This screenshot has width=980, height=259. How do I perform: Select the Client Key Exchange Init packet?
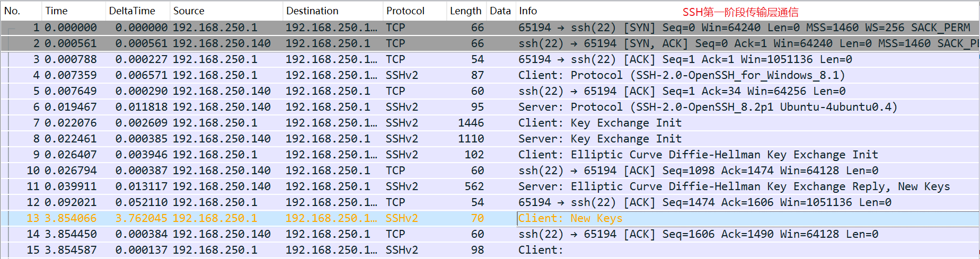tap(599, 123)
